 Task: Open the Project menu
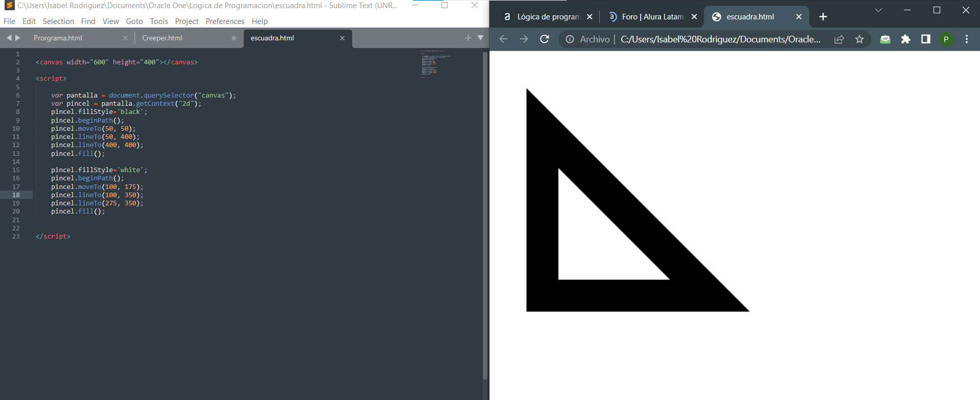point(187,21)
